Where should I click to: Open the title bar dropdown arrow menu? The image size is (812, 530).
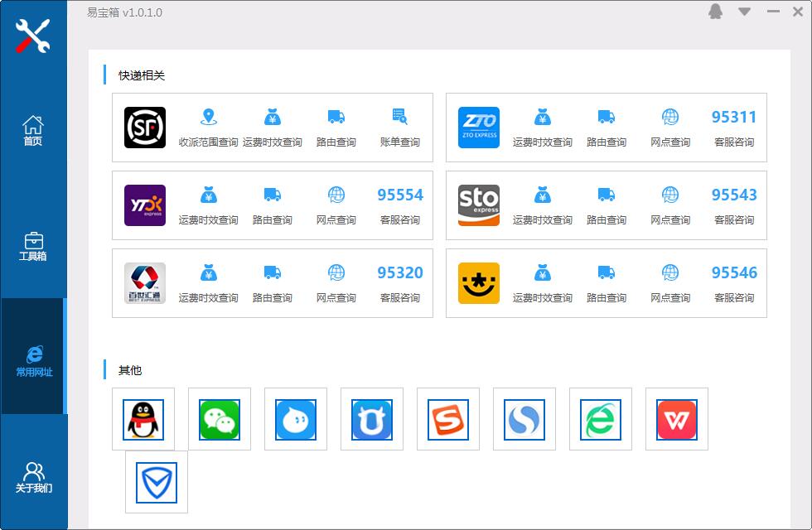pos(744,12)
